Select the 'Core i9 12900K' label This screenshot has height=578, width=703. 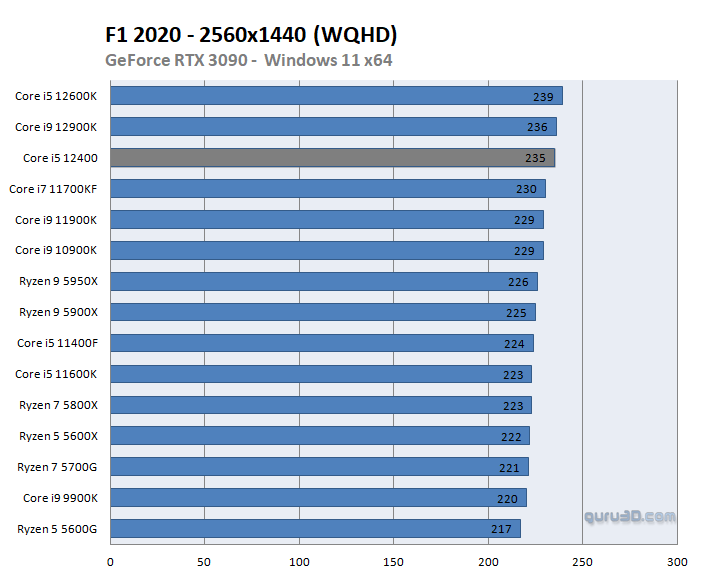(56, 127)
